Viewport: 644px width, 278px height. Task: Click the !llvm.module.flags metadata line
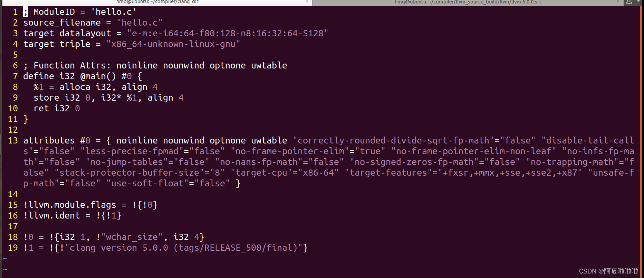(90, 205)
